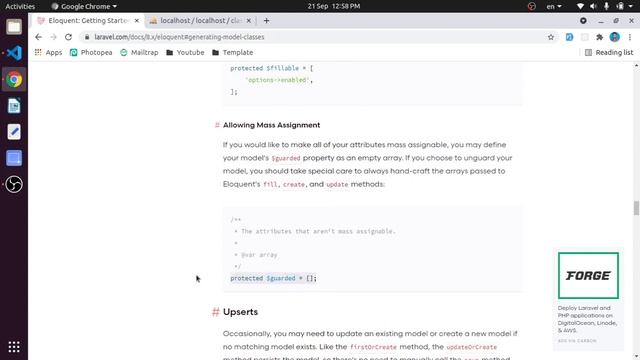This screenshot has height=360, width=640.
Task: Open the Extensions puzzle icon
Action: point(599,37)
